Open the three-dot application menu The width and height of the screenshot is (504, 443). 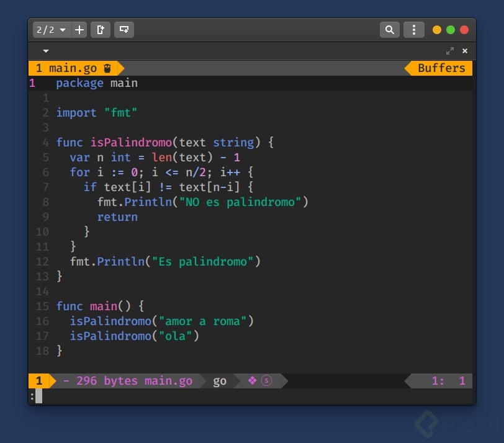(x=413, y=30)
